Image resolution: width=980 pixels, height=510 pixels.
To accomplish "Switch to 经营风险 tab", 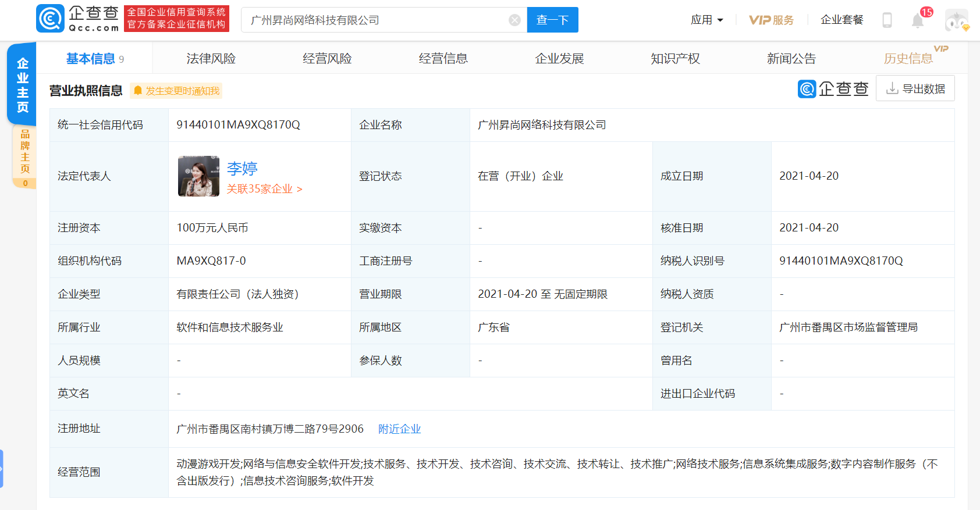I will [327, 58].
